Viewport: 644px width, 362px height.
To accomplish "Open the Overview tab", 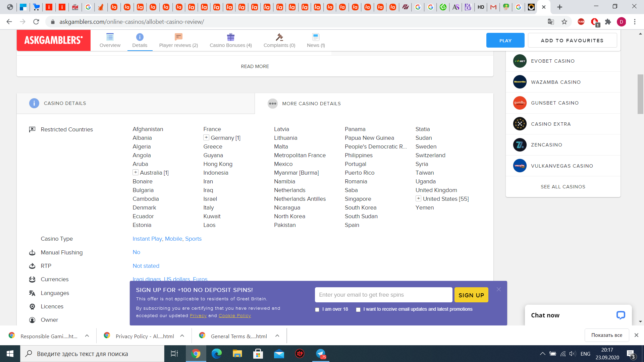I will 110,41.
